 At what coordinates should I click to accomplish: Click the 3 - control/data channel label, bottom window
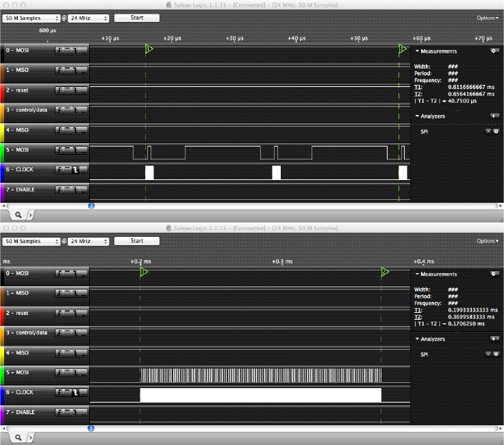click(26, 333)
